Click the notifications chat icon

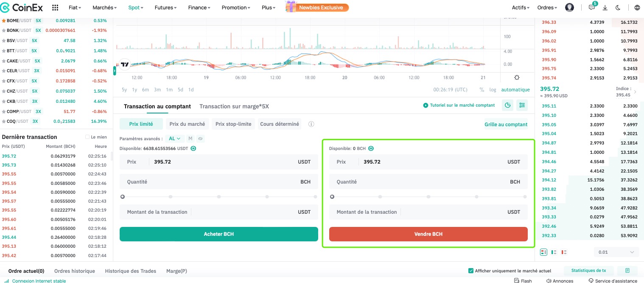coord(592,8)
